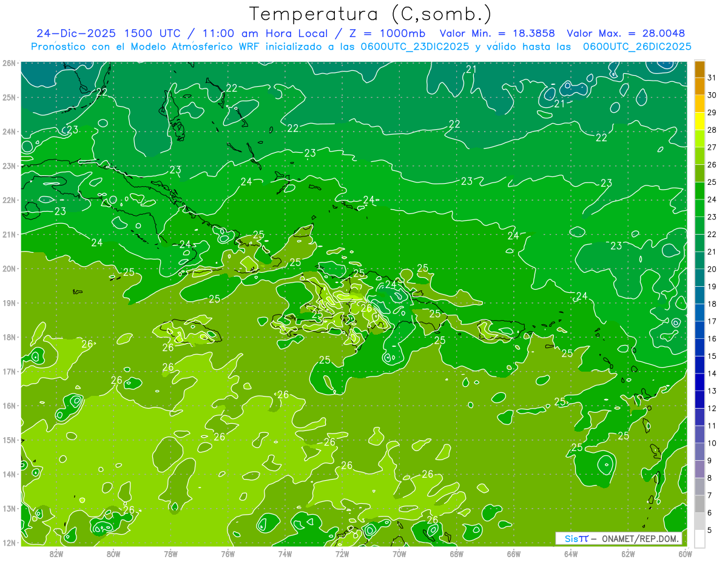728x562 pixels.
Task: Click the colorbar tick label "29"
Action: click(x=712, y=112)
